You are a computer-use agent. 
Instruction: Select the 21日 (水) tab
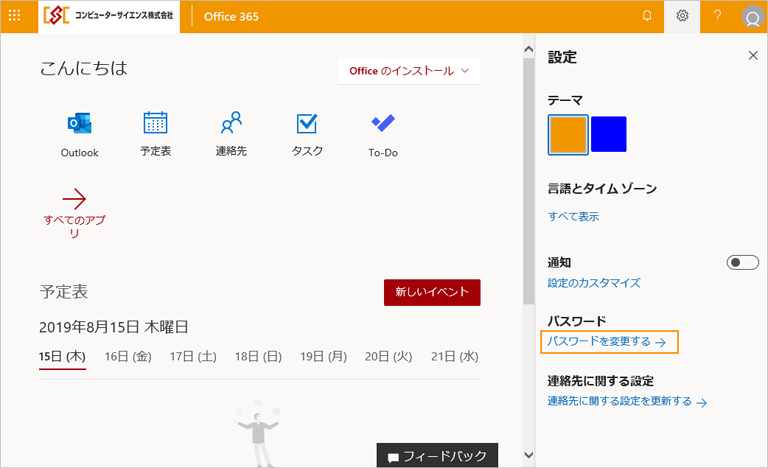(455, 357)
